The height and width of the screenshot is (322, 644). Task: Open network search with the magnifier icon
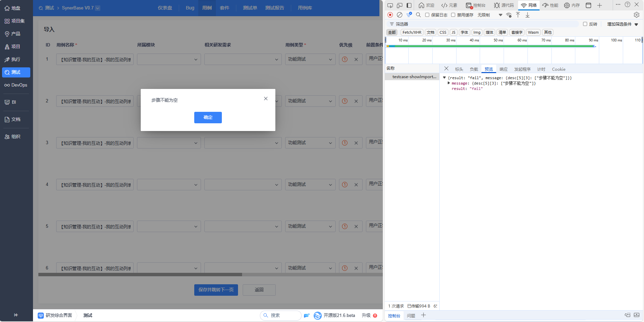coord(418,15)
